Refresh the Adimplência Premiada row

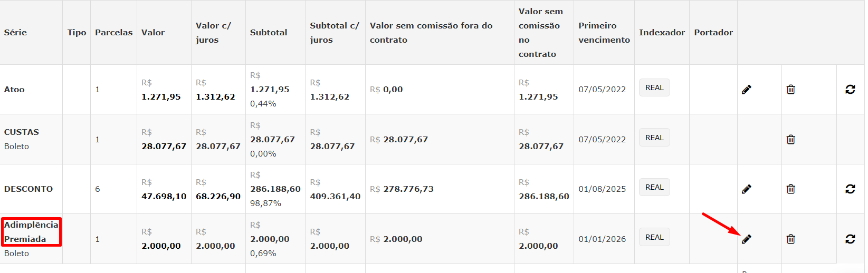(850, 239)
